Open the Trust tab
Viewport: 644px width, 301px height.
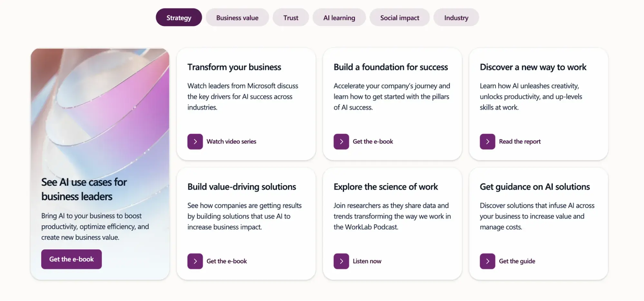291,18
